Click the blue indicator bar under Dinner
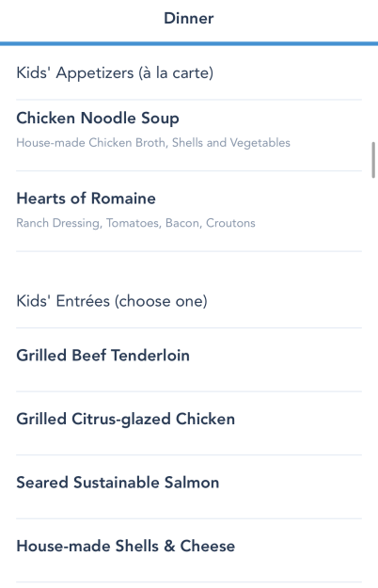 pos(189,44)
